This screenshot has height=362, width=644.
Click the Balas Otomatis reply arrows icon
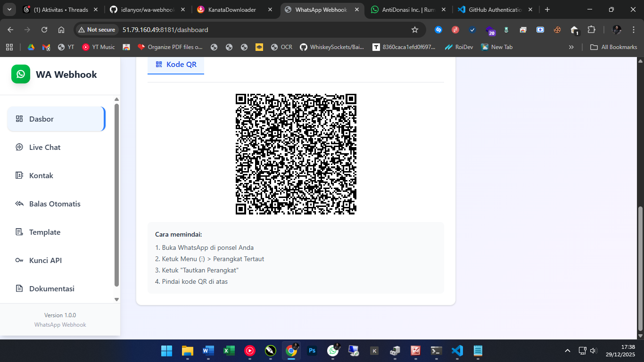[x=19, y=204]
